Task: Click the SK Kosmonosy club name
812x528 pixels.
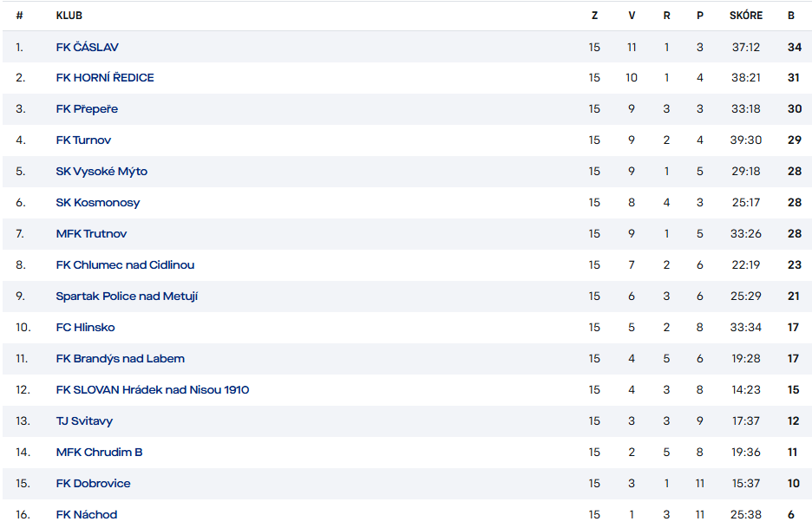Action: tap(98, 203)
